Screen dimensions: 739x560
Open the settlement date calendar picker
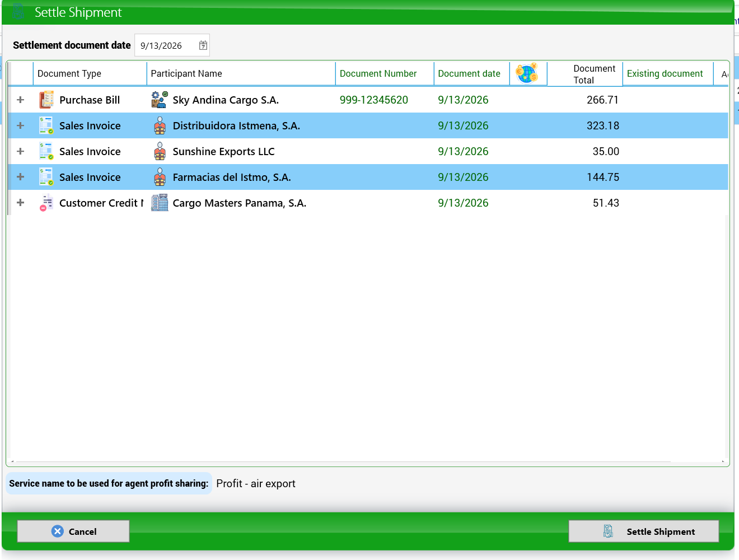click(x=203, y=45)
